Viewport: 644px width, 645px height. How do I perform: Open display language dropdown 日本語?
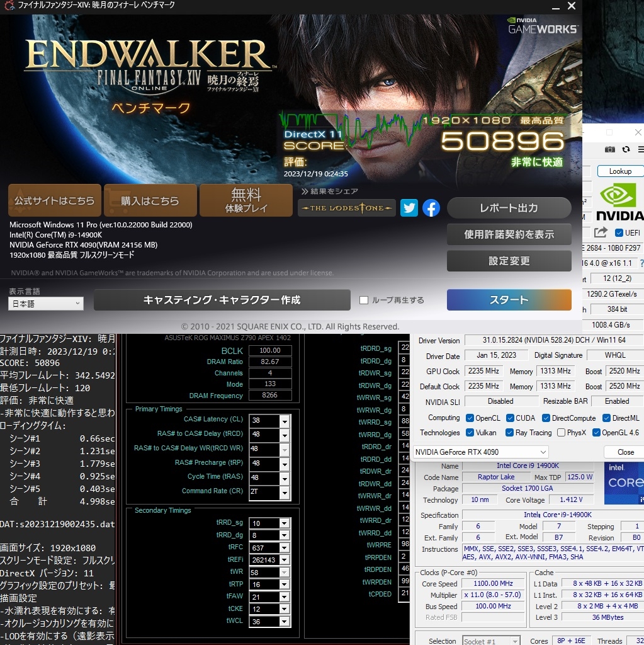pyautogui.click(x=46, y=304)
